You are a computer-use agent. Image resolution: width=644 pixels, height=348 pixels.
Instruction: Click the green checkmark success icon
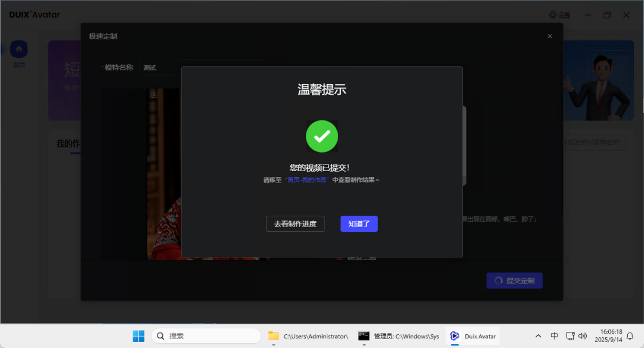tap(322, 136)
